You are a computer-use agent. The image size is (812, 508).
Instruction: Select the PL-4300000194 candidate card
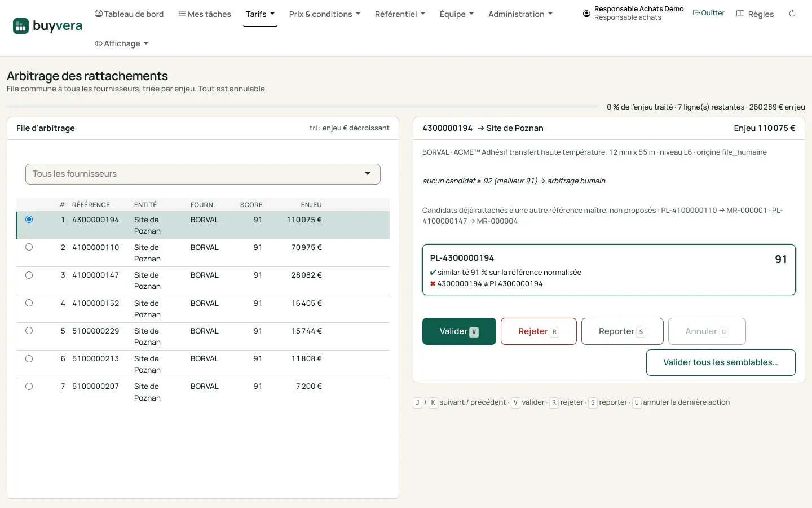click(x=609, y=270)
